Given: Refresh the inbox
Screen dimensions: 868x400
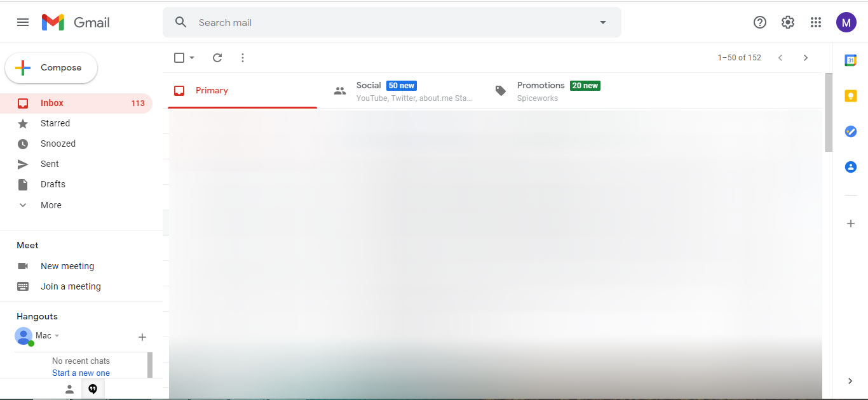Looking at the screenshot, I should click(217, 58).
